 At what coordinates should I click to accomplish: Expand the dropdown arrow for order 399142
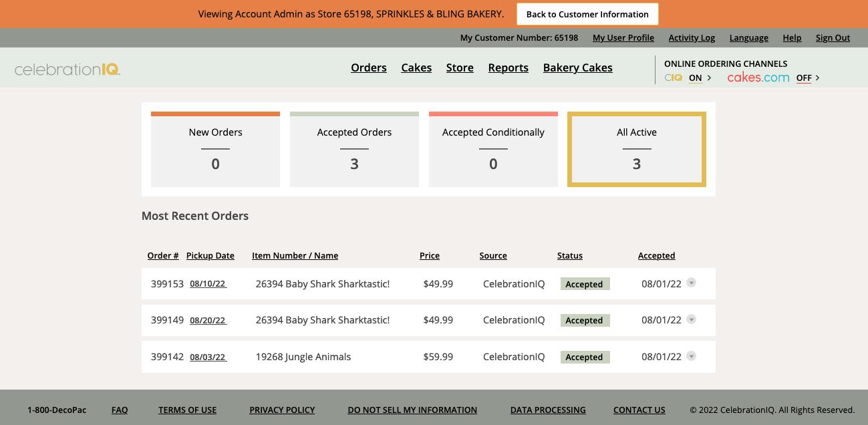[692, 356]
